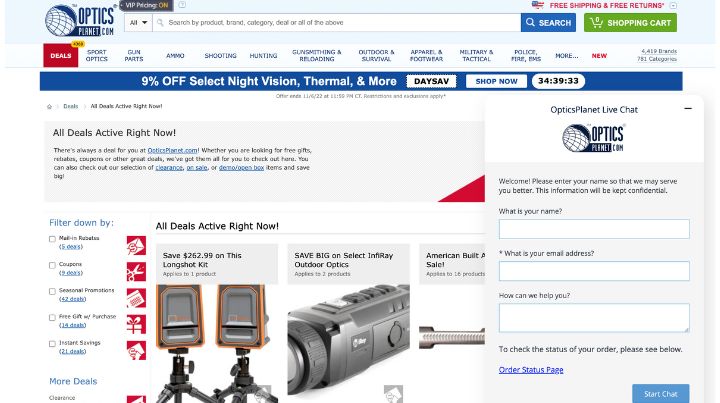Screen dimensions: 720x403
Task: Open the Apparel & Footwear menu
Action: pyautogui.click(x=426, y=56)
